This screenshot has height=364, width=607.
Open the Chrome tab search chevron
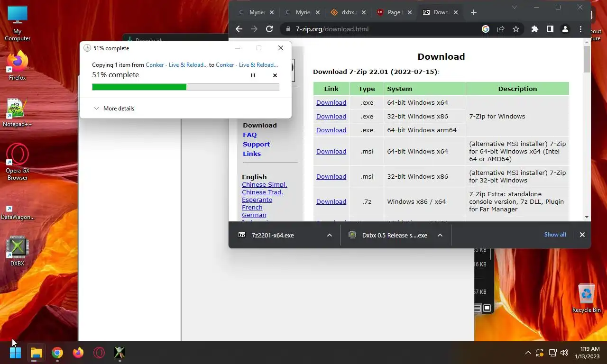515,7
